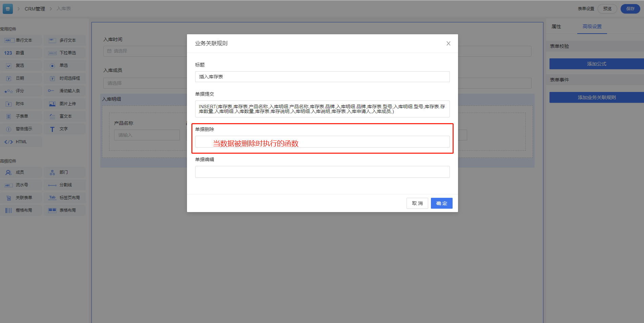Select the attachment (附件) control icon
The width and height of the screenshot is (644, 323).
9,104
